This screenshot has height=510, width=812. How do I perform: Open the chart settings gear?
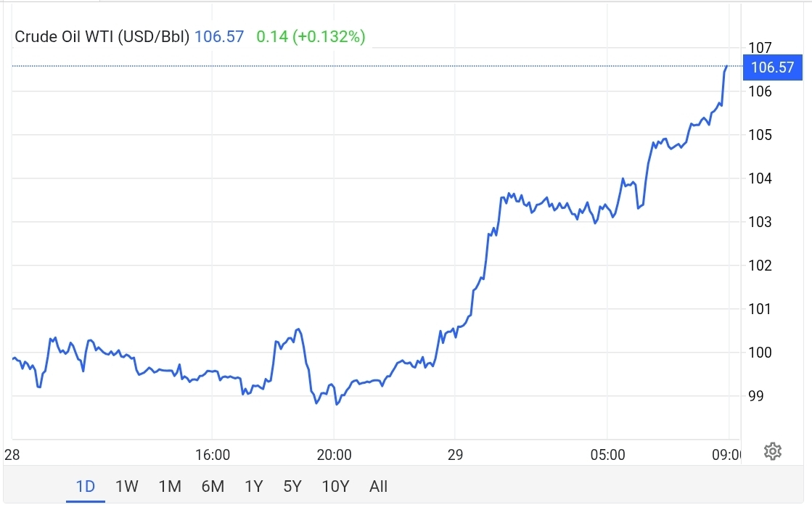point(773,451)
